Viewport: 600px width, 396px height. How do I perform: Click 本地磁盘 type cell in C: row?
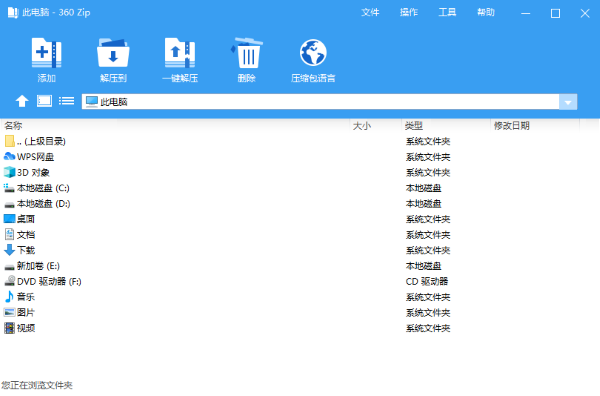pos(424,188)
